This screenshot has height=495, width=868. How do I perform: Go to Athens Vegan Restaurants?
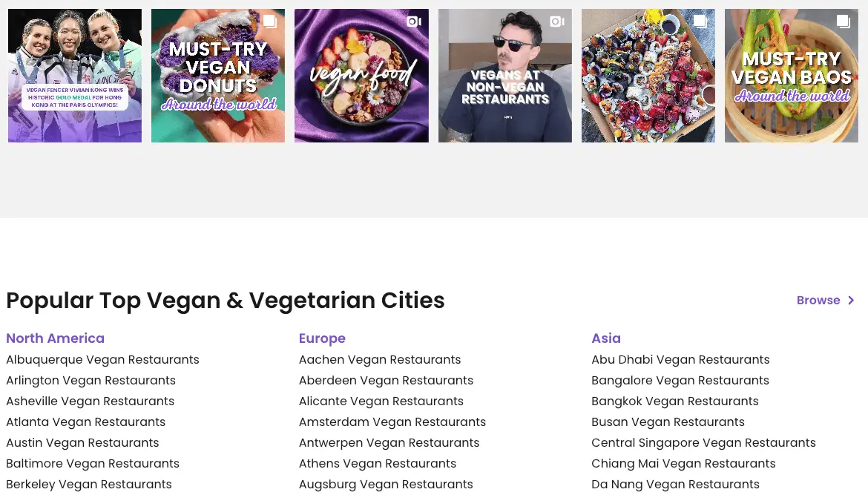pyautogui.click(x=377, y=464)
